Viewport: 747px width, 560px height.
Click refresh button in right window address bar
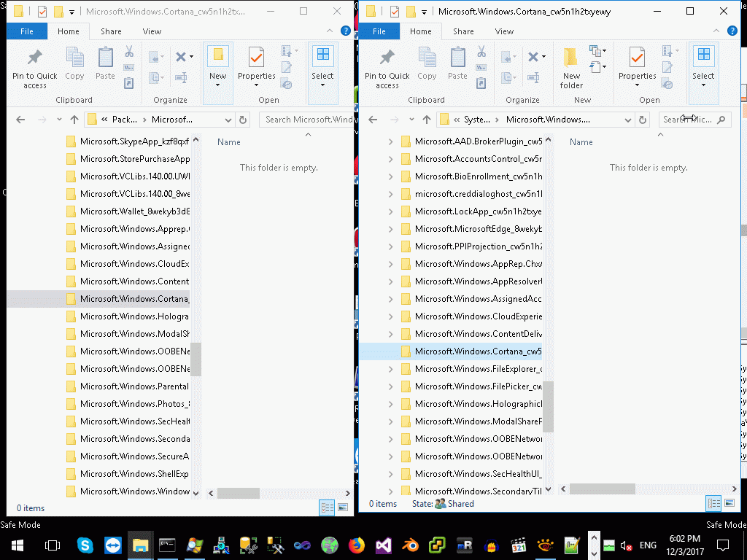pyautogui.click(x=643, y=120)
